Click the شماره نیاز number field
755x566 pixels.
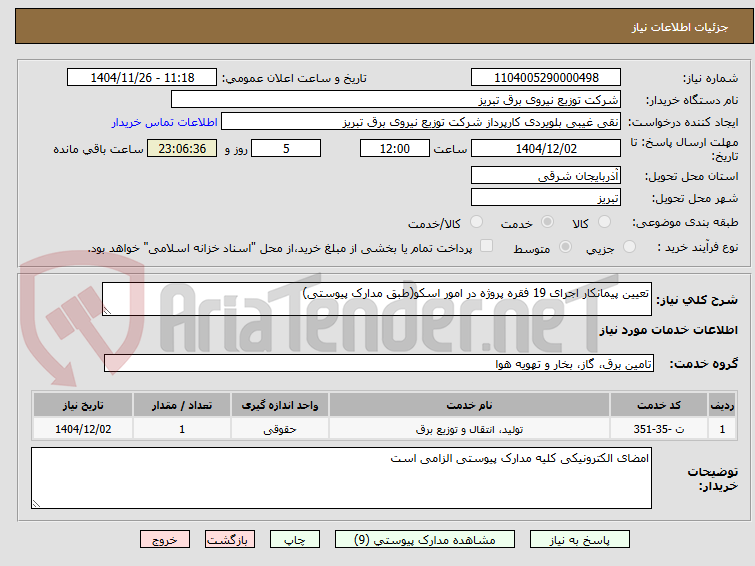546,78
